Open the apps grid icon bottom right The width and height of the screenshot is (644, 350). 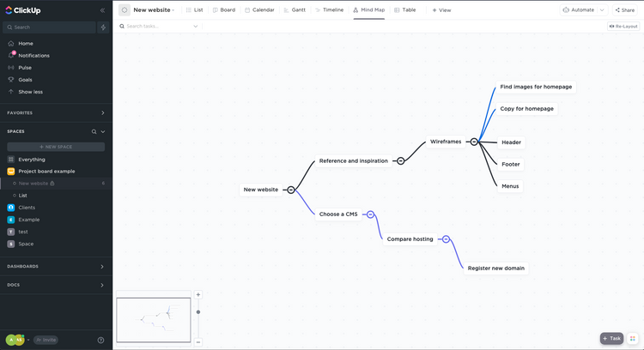coord(633,339)
